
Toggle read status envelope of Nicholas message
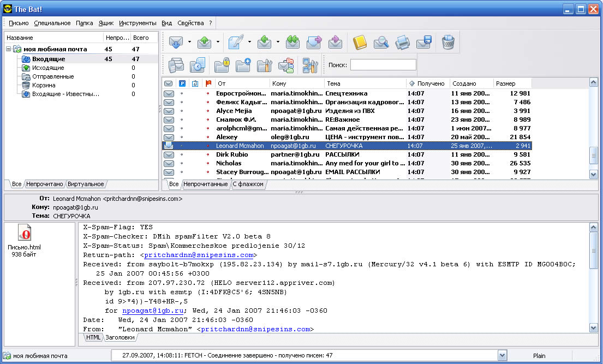click(169, 163)
